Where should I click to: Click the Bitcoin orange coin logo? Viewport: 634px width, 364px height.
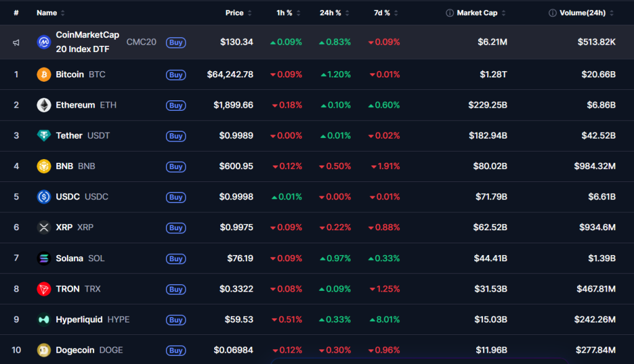44,74
